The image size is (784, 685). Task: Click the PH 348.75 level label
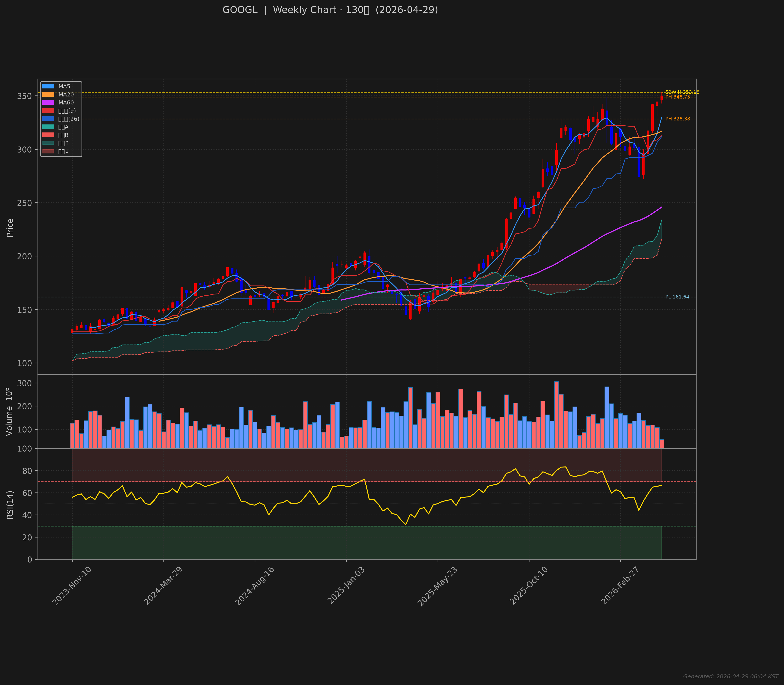[x=677, y=97]
